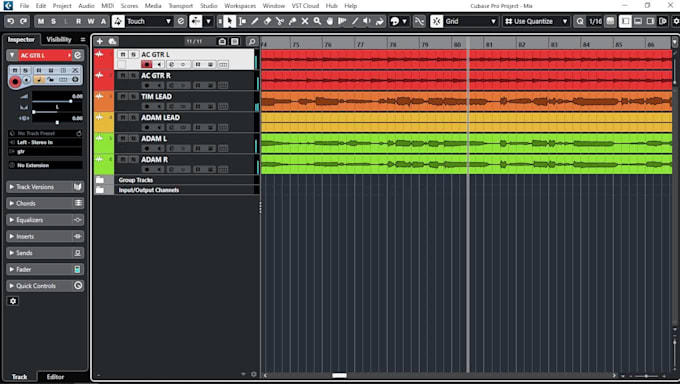
Task: Open the MIDI menu
Action: [x=108, y=6]
